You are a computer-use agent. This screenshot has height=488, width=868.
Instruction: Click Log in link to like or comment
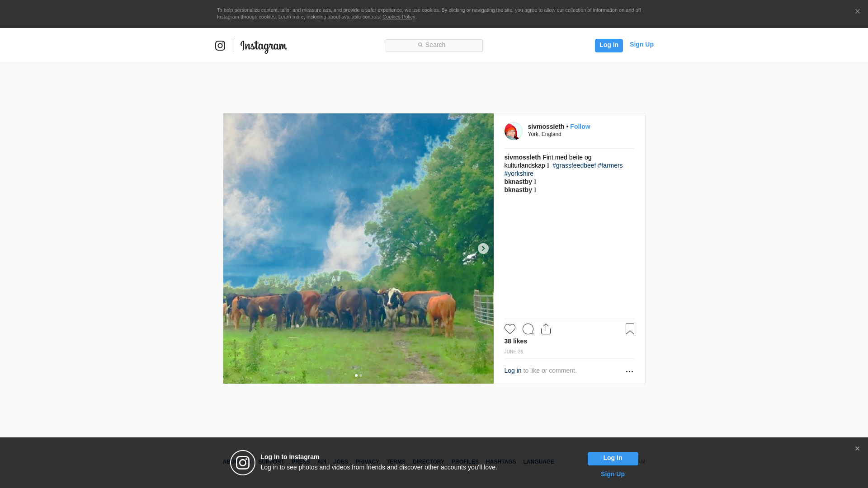pos(513,371)
